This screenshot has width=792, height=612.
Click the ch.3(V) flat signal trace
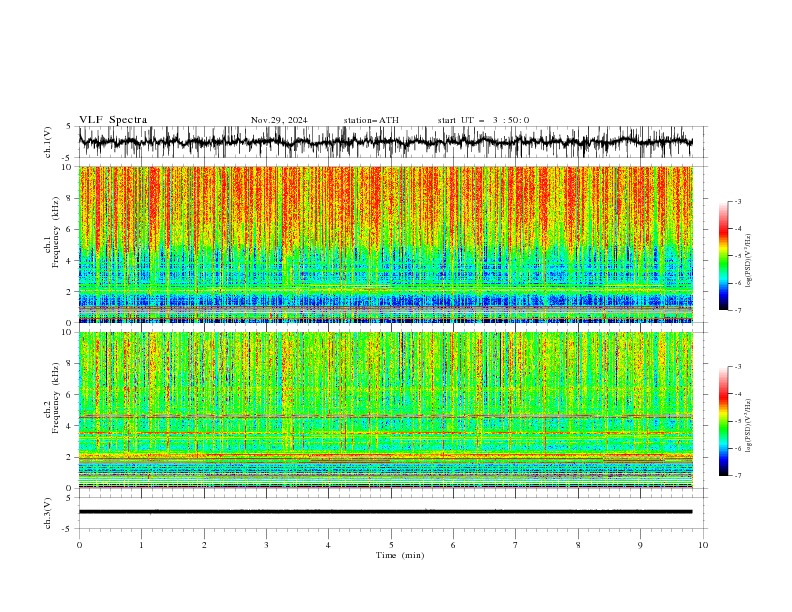click(385, 512)
